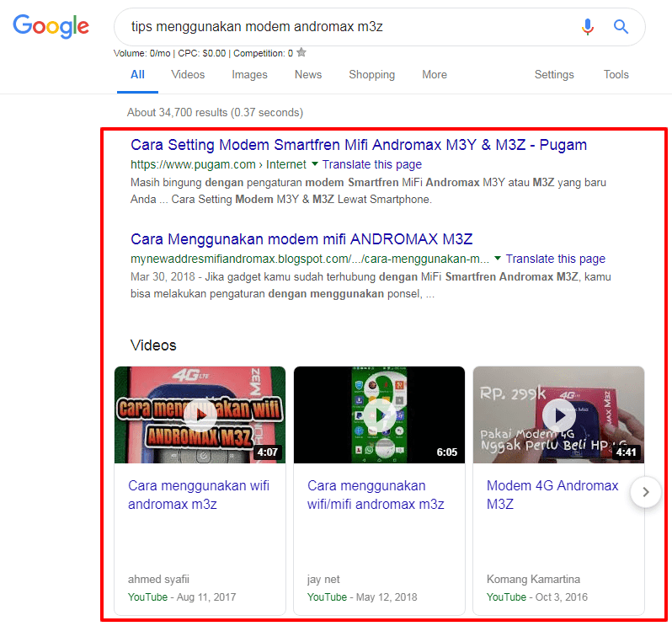Expand the pugam.com result dropdown arrow
Image resolution: width=672 pixels, height=626 pixels.
click(315, 164)
